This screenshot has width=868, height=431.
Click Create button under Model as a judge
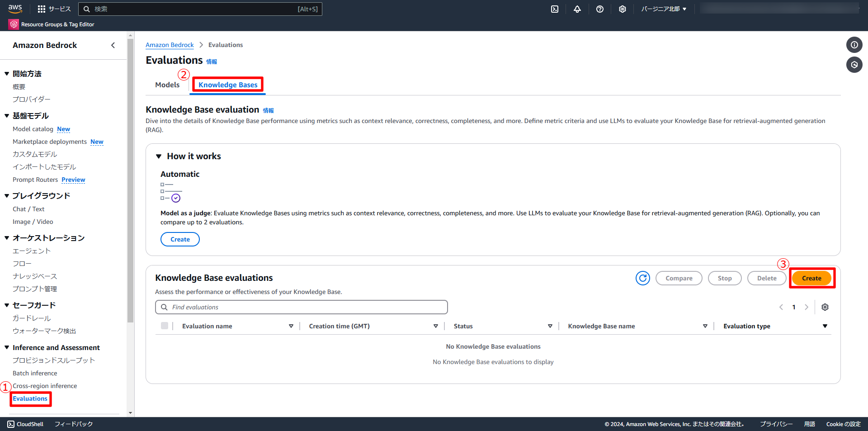click(x=180, y=239)
